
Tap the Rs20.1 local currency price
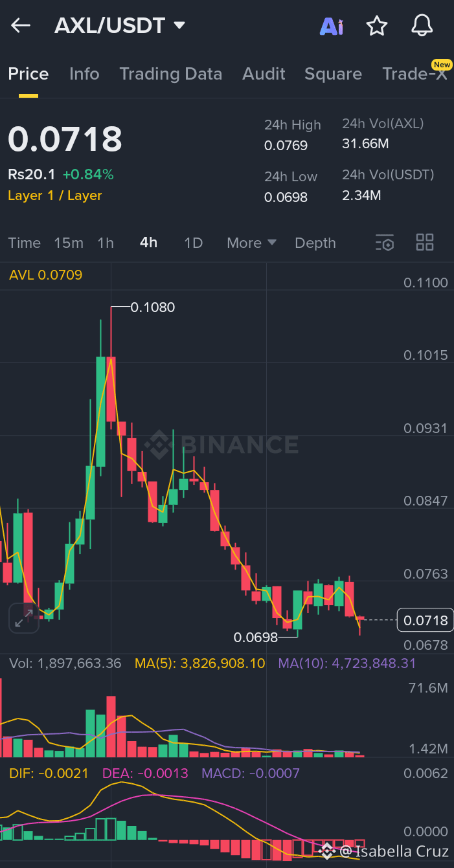tap(31, 174)
